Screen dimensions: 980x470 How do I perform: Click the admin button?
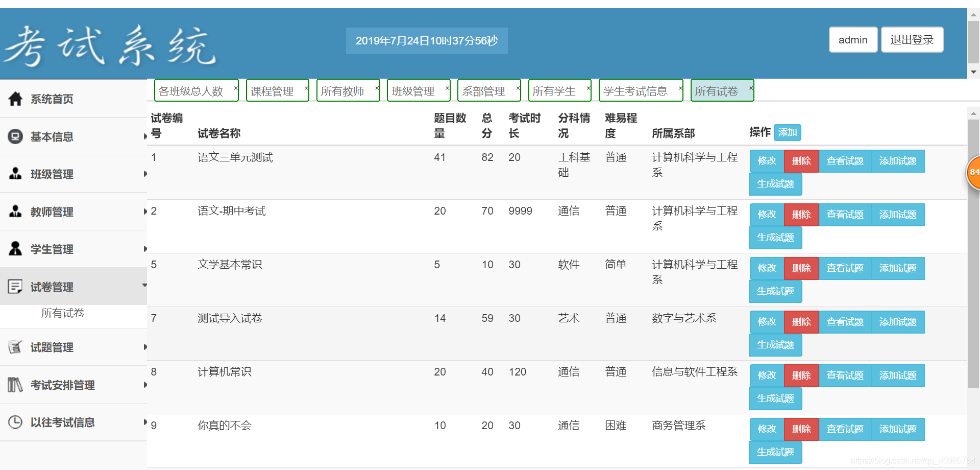(x=853, y=40)
